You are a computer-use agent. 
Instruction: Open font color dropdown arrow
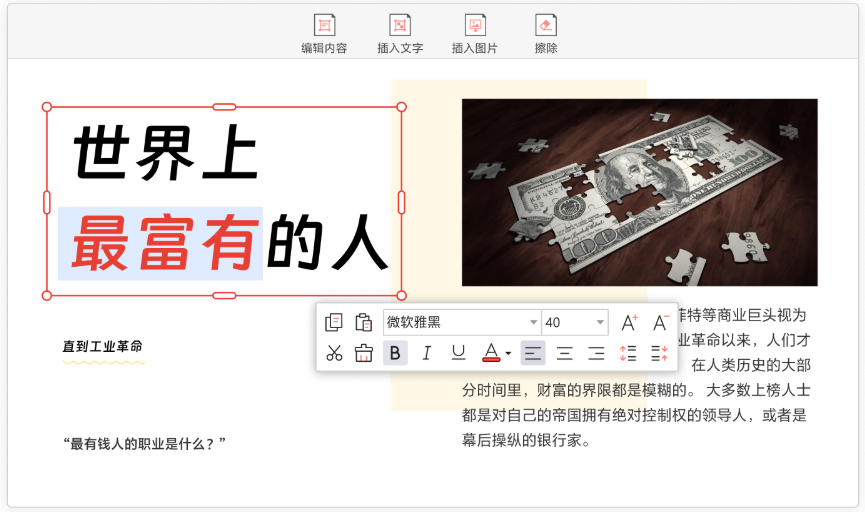click(x=508, y=354)
